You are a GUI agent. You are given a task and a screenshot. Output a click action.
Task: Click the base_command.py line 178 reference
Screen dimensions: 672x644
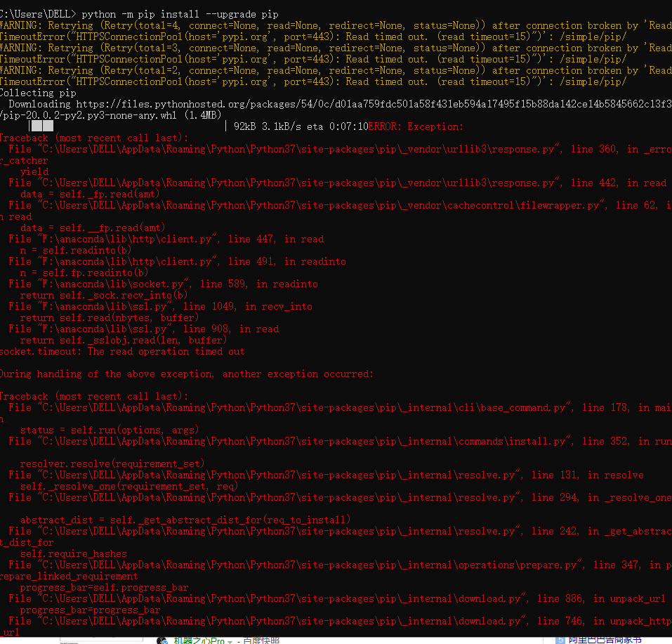(316, 407)
